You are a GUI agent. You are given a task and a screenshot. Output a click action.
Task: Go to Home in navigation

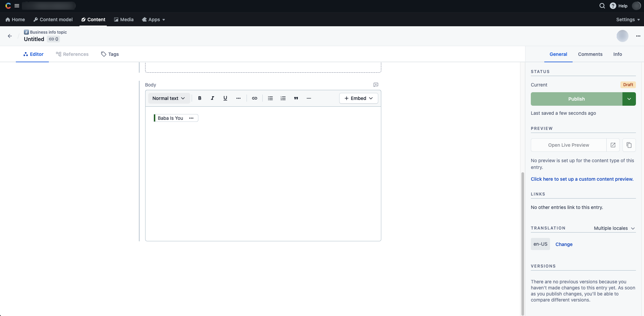[x=15, y=20]
